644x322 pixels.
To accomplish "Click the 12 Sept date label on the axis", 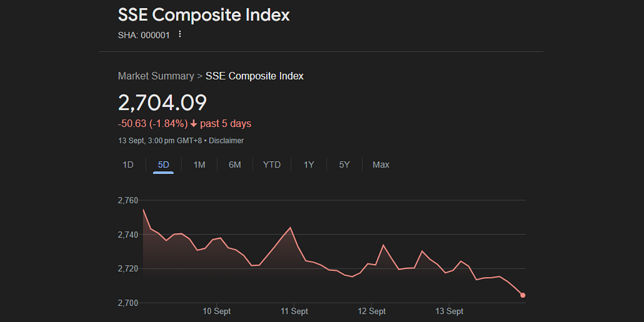I will [x=372, y=311].
